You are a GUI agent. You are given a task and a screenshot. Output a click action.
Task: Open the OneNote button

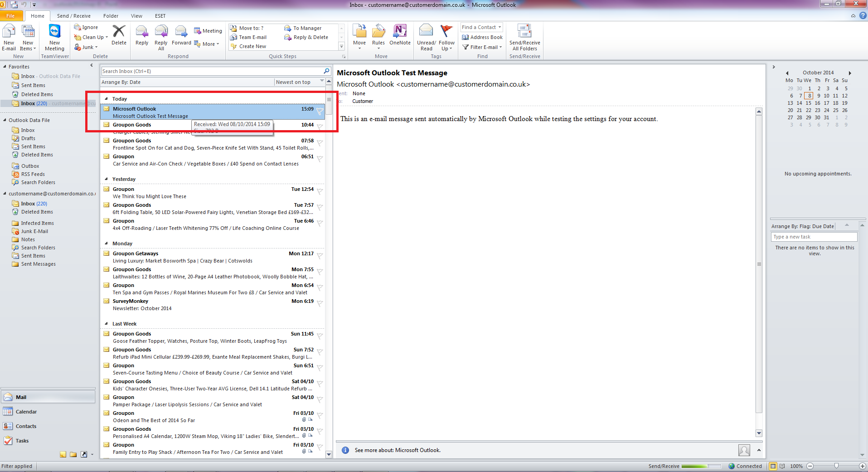tap(400, 35)
